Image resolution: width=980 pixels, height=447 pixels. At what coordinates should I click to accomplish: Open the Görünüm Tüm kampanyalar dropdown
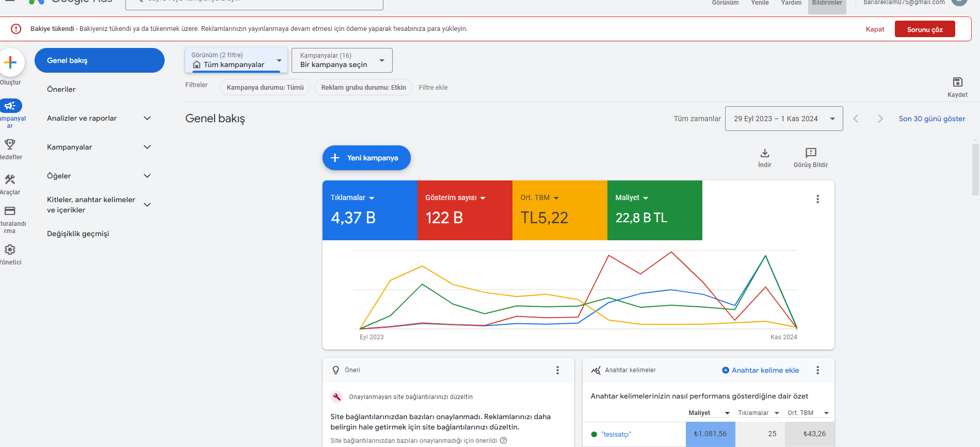236,60
